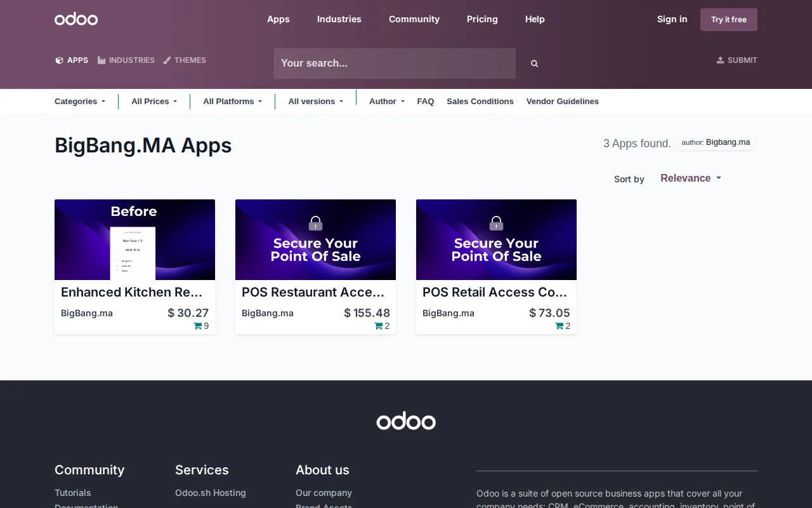
Task: Open the All Prices filter
Action: click(x=154, y=102)
